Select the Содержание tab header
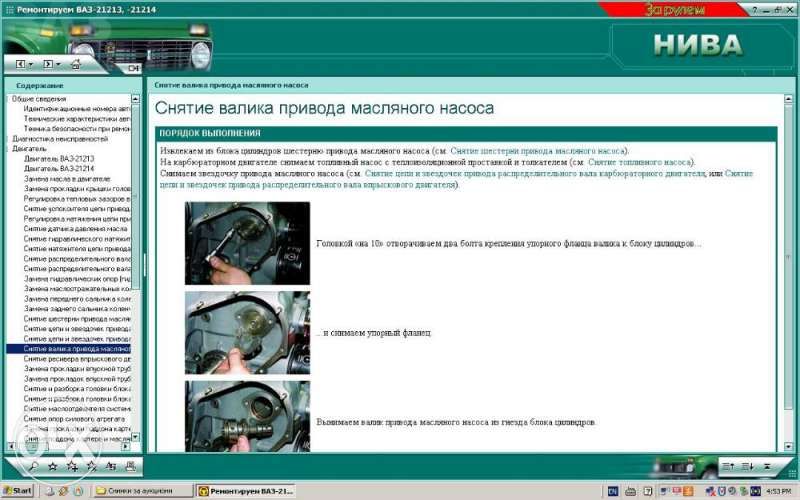 [40, 86]
